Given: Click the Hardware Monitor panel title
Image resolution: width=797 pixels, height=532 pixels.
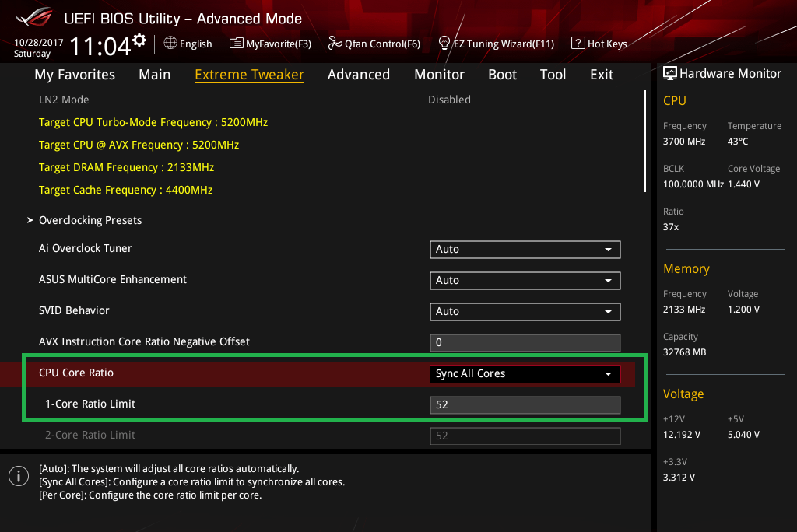Looking at the screenshot, I should 730,74.
